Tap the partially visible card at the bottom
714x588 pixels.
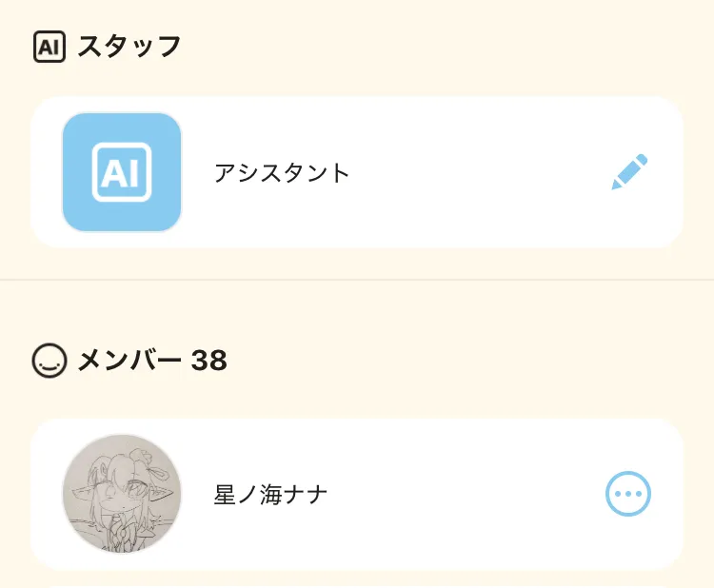[357, 587]
